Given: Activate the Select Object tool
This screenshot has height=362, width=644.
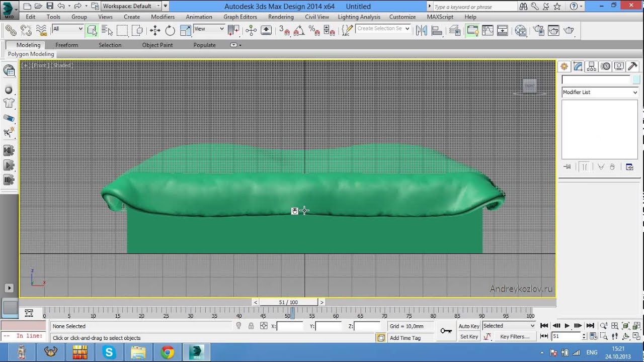Looking at the screenshot, I should coord(92,30).
